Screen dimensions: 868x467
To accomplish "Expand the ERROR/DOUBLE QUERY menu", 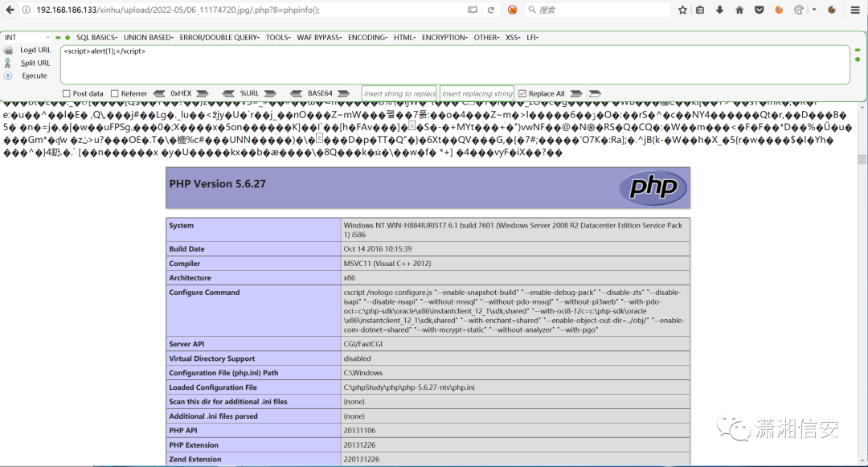I will [x=219, y=38].
